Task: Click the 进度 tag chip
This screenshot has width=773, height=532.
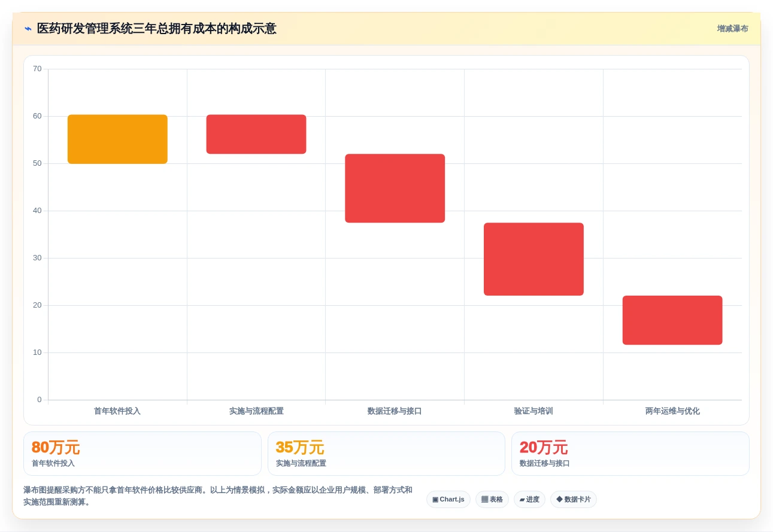Action: pos(529,499)
